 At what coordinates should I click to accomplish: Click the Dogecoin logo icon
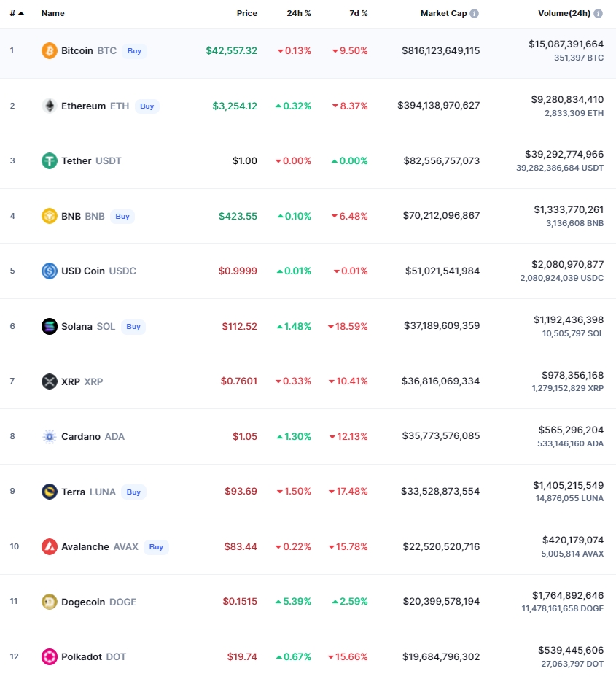click(x=50, y=602)
